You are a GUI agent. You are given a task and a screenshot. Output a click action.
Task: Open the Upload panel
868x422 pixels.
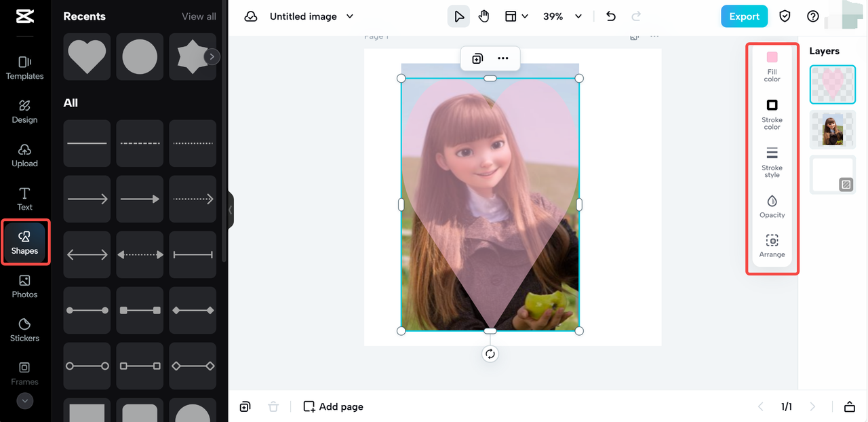pos(24,155)
